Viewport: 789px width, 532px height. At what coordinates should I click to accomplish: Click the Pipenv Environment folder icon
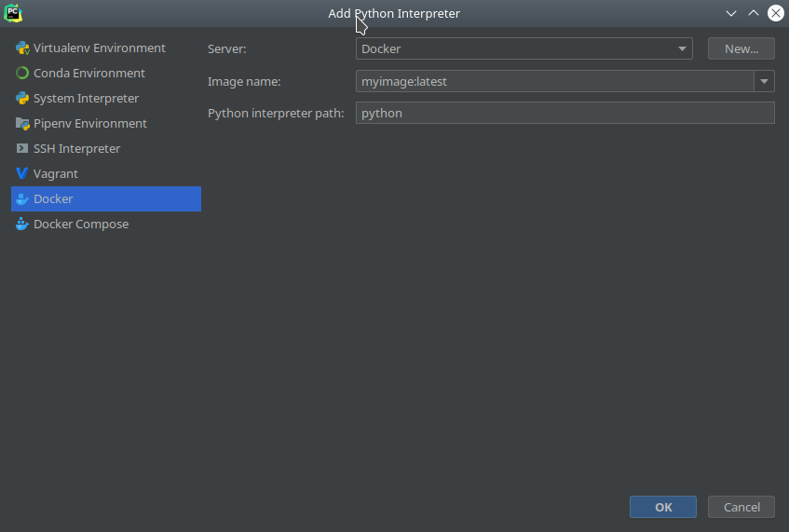(x=22, y=123)
